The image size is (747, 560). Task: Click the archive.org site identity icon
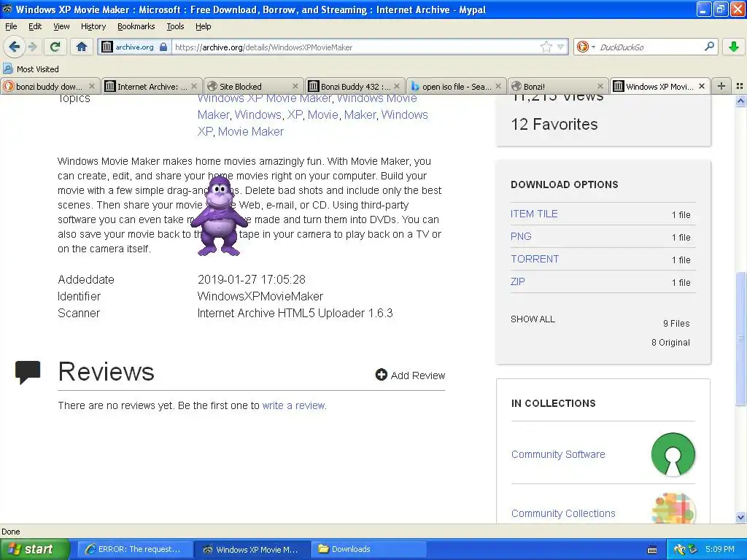pos(107,47)
